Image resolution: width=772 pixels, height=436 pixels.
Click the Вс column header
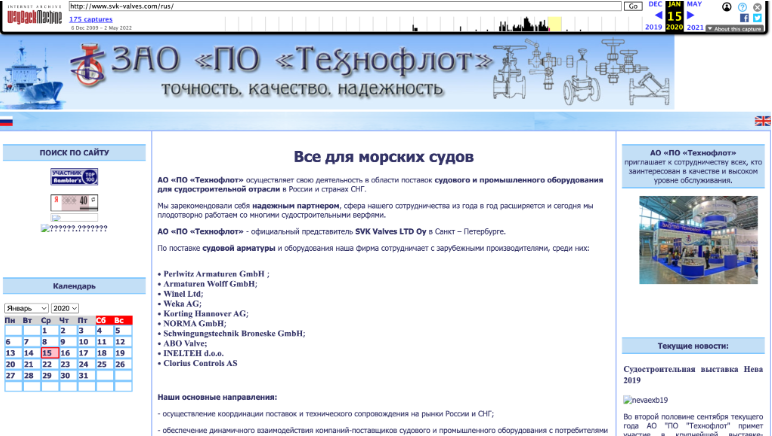click(x=123, y=320)
